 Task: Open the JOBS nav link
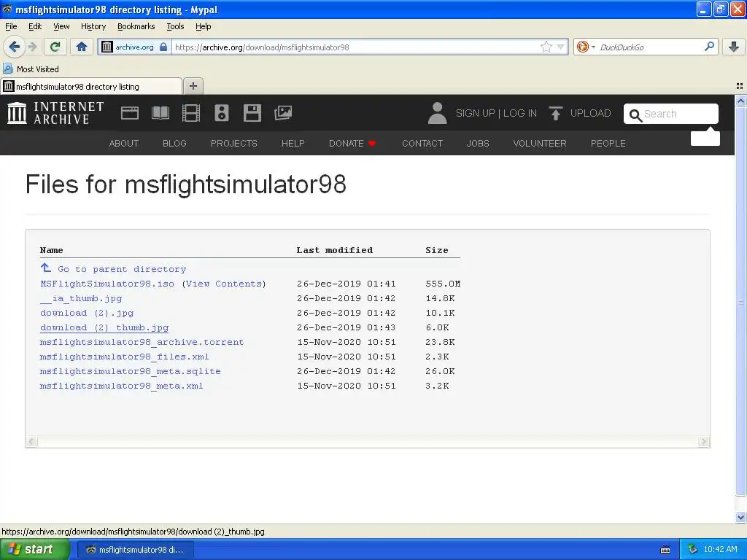[478, 144]
